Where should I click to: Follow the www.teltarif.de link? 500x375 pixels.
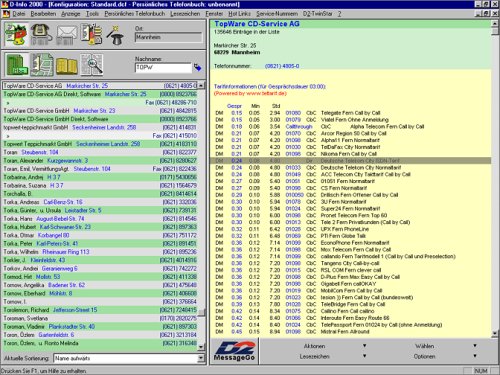(266, 93)
